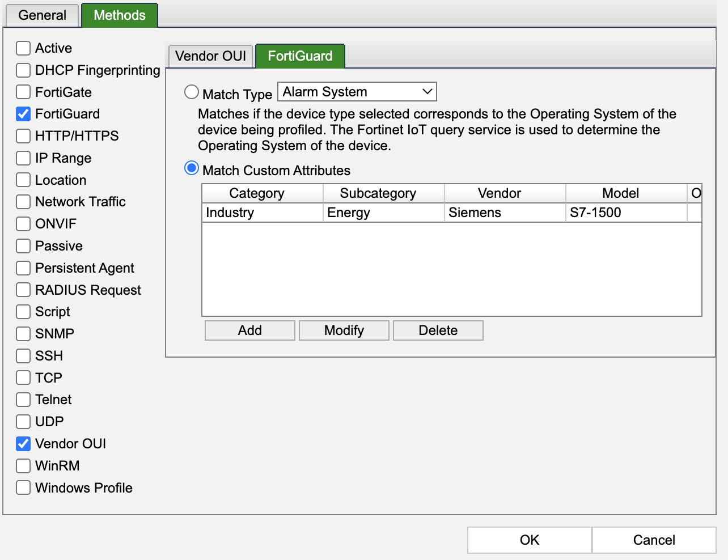Check the ONVIF method

pos(23,224)
